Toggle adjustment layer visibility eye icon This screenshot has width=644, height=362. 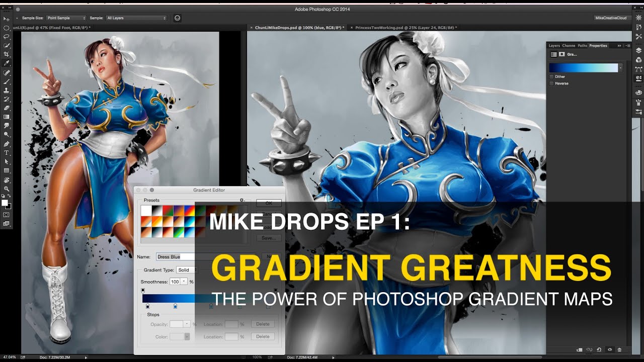(609, 349)
